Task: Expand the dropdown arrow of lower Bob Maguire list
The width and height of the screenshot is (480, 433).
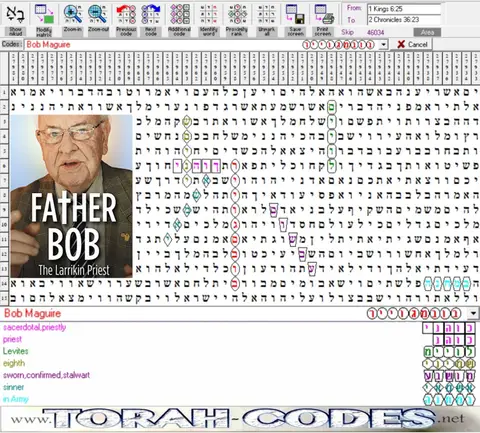Action: pos(473,313)
